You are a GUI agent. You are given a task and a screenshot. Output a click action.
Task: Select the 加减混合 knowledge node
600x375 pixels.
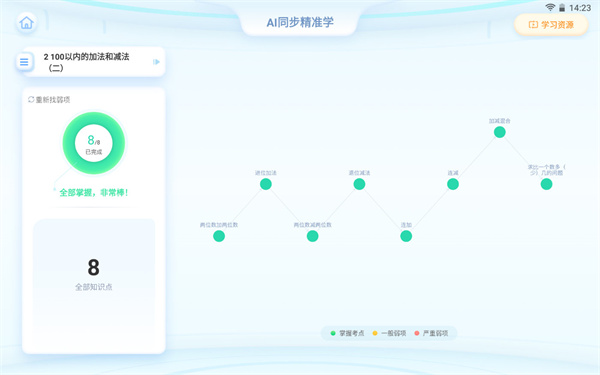[x=499, y=132]
